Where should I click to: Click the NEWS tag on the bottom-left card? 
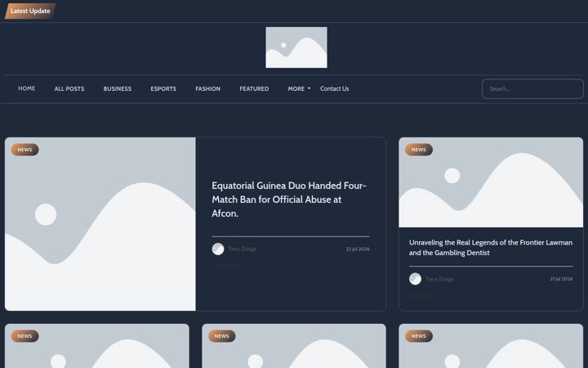[x=24, y=336]
